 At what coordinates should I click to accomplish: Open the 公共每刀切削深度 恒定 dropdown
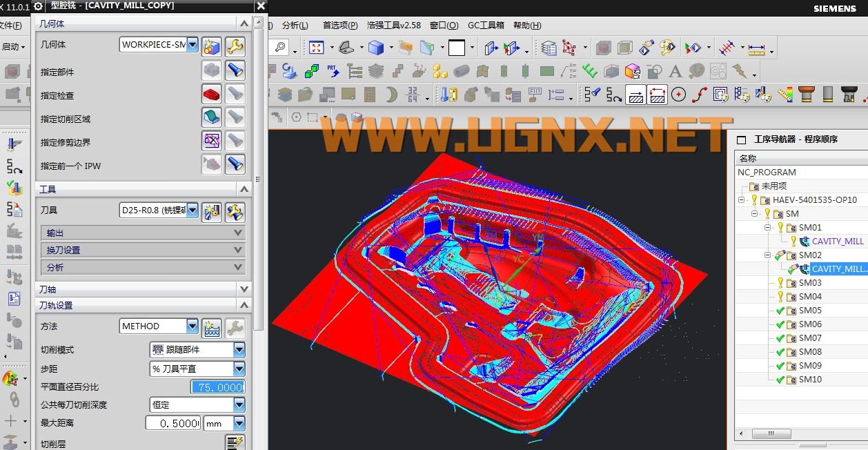pos(239,405)
